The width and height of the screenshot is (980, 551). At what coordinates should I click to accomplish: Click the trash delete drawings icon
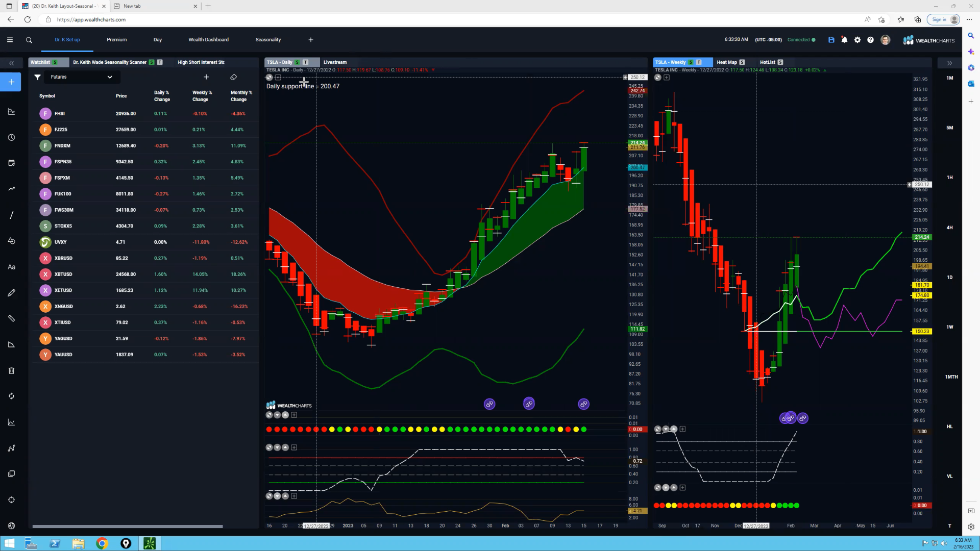click(11, 370)
